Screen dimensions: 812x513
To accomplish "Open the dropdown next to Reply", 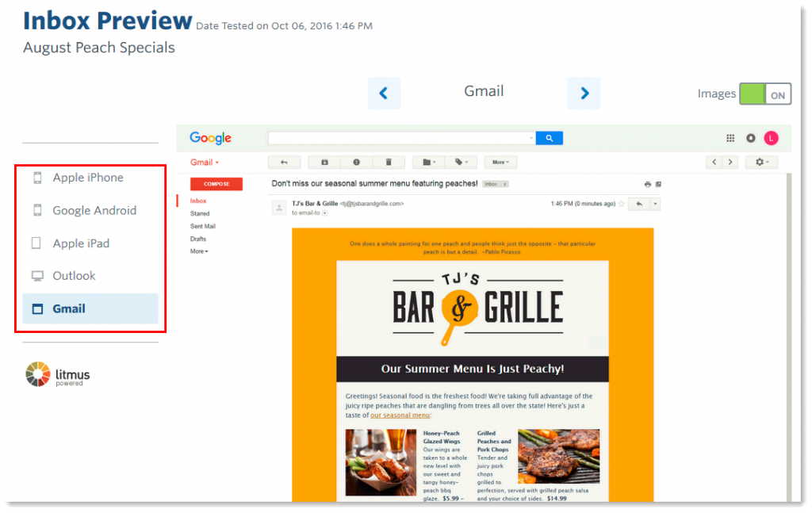I will coord(655,204).
